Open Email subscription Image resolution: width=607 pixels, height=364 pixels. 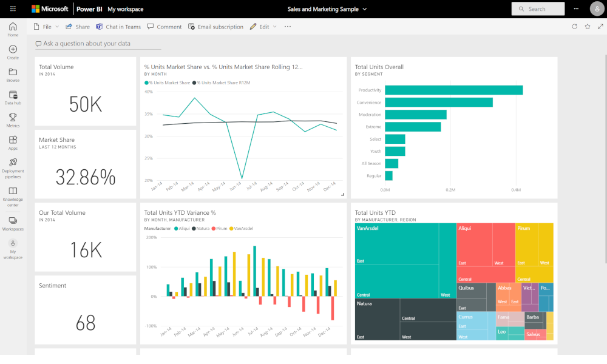click(215, 27)
